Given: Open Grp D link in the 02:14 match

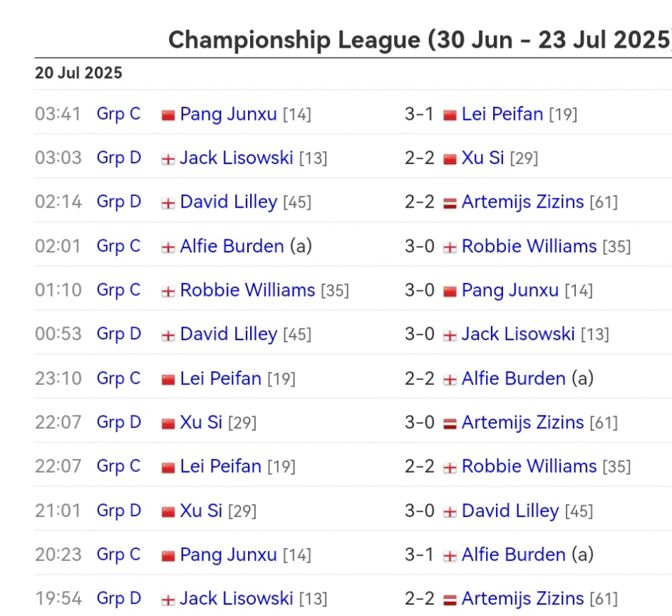Looking at the screenshot, I should click(119, 202).
